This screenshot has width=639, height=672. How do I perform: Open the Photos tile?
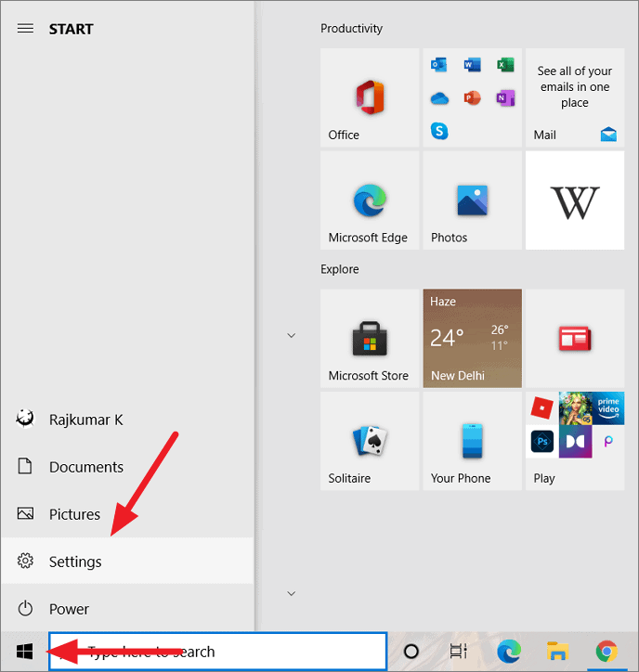click(472, 200)
